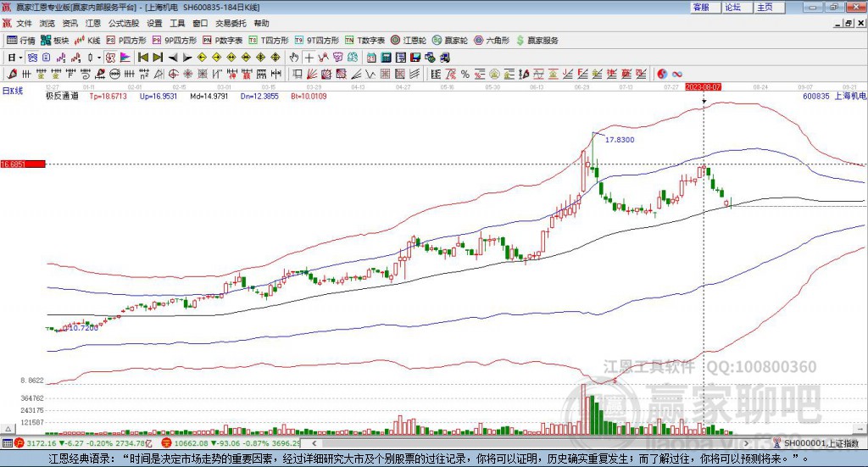
Task: Click the Dn=12.3855 indicator value
Action: 259,96
